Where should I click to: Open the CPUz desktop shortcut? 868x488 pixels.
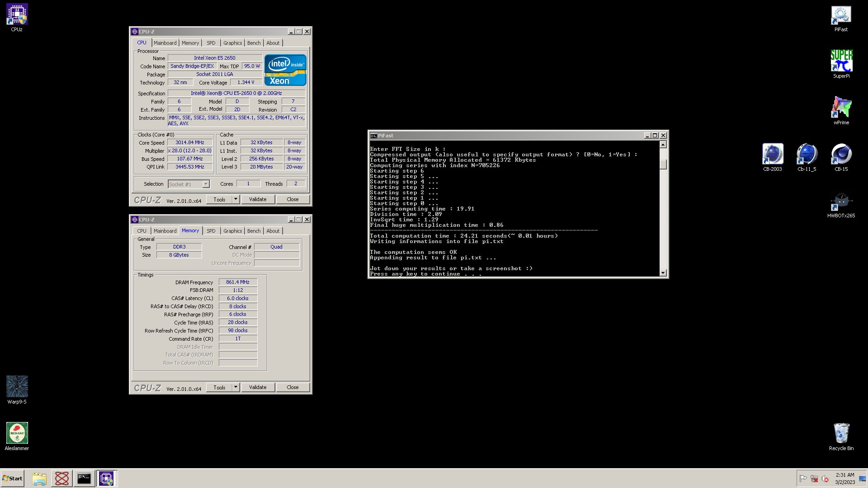click(x=17, y=17)
